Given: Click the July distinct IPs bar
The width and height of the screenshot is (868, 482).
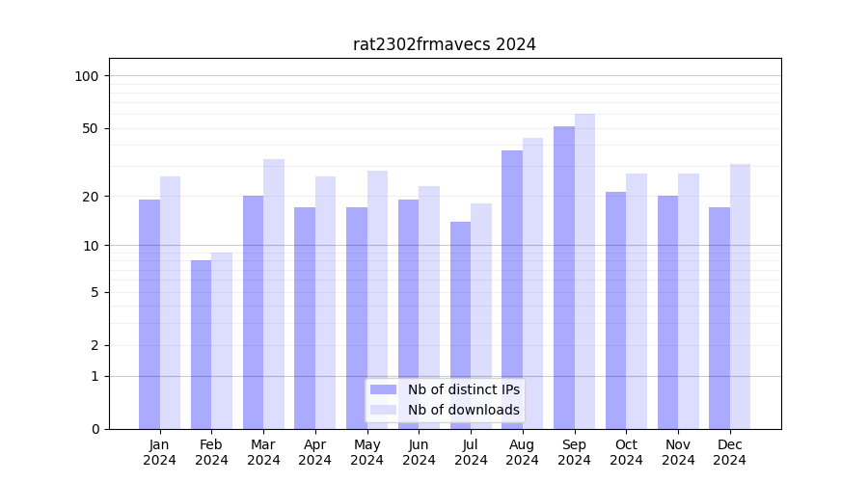Looking at the screenshot, I should (460, 325).
